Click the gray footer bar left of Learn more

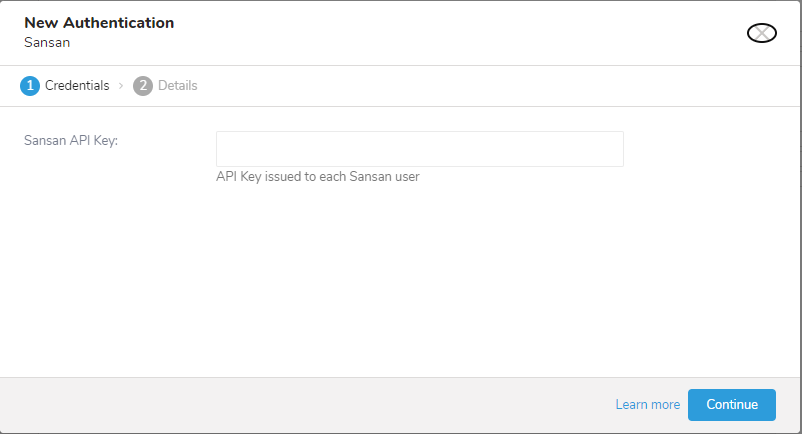tap(300, 405)
